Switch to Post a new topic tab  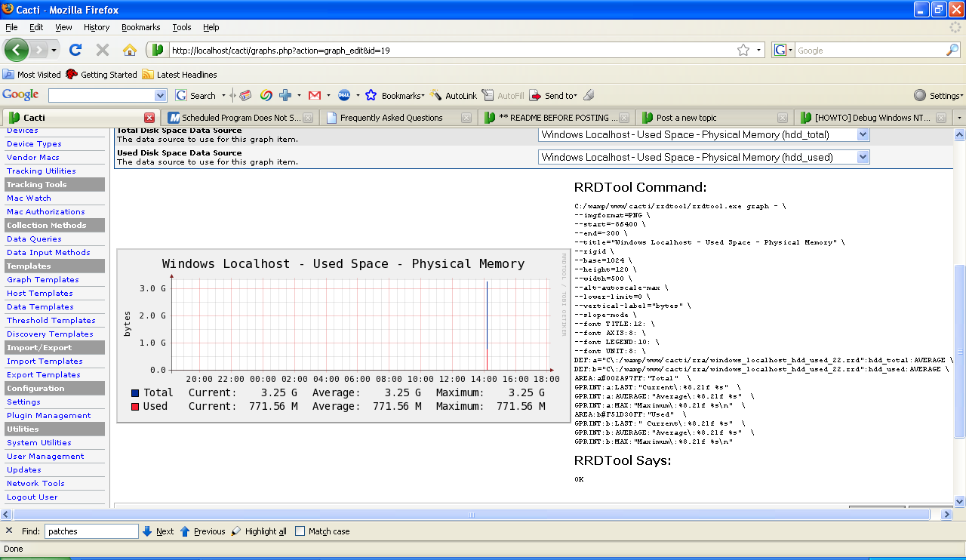(715, 118)
